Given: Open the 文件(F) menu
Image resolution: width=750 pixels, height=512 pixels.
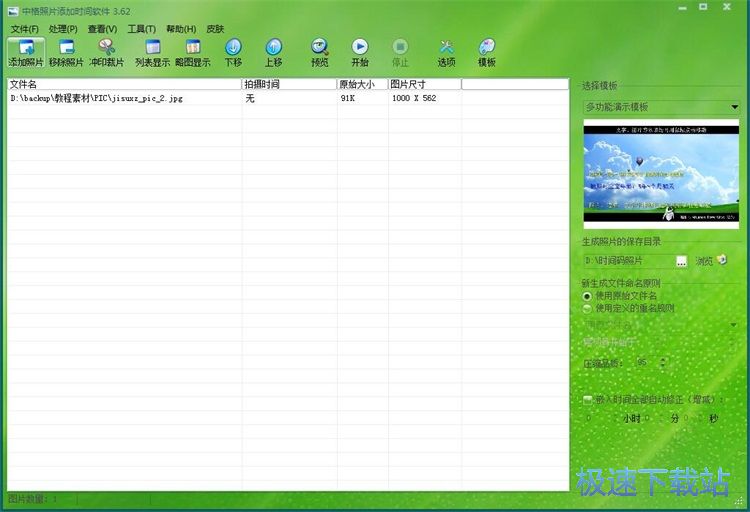Looking at the screenshot, I should pos(24,29).
